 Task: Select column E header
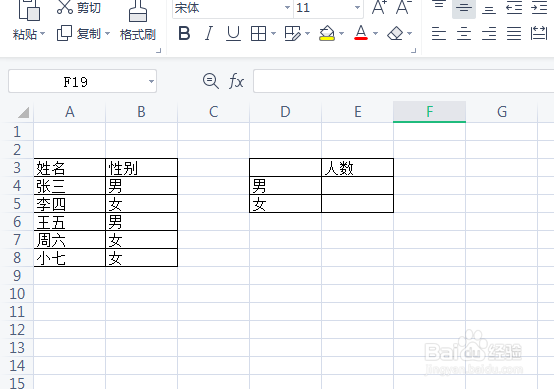click(358, 112)
